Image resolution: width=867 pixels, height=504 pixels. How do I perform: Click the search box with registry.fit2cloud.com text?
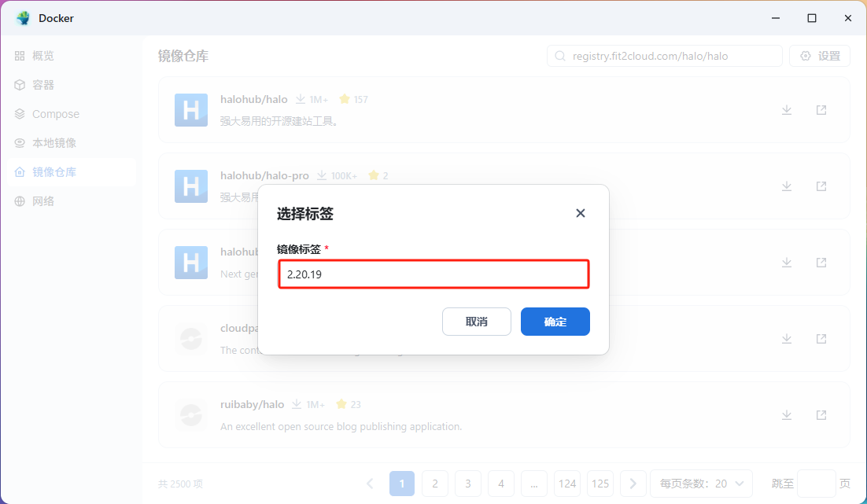click(x=665, y=56)
